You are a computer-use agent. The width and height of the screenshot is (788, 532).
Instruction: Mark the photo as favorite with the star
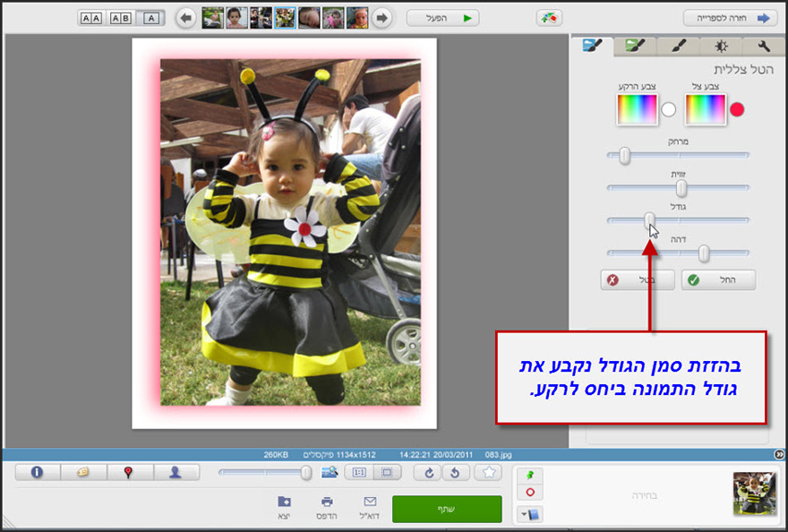point(488,472)
